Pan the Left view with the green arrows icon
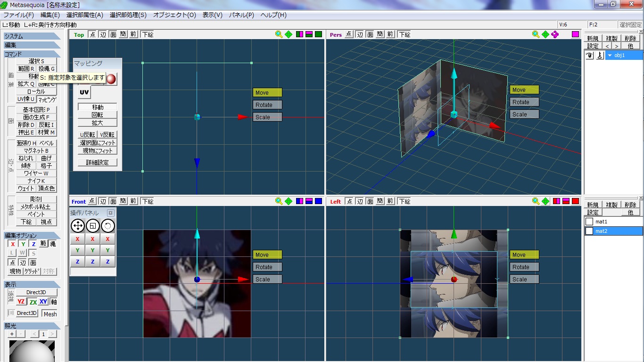 click(x=545, y=201)
